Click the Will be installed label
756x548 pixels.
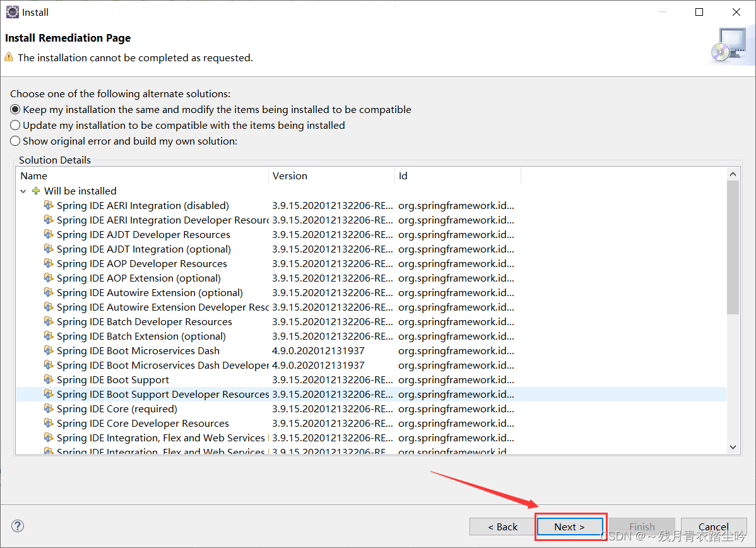pos(80,191)
